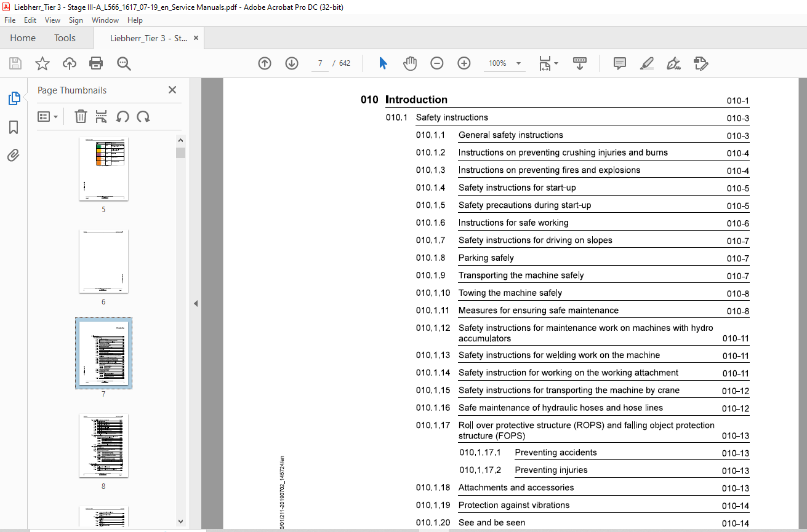The width and height of the screenshot is (807, 532).
Task: Open the Bookmarks sidebar icon
Action: coord(14,127)
